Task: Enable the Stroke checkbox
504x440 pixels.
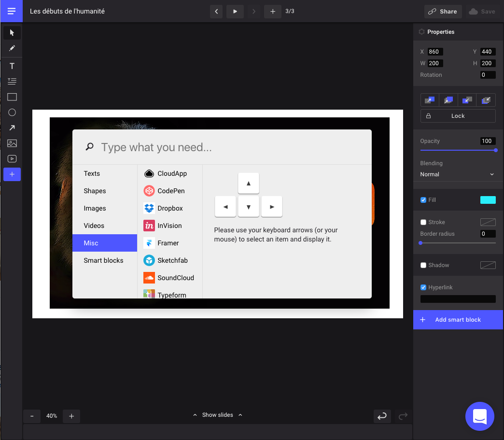Action: pyautogui.click(x=423, y=222)
